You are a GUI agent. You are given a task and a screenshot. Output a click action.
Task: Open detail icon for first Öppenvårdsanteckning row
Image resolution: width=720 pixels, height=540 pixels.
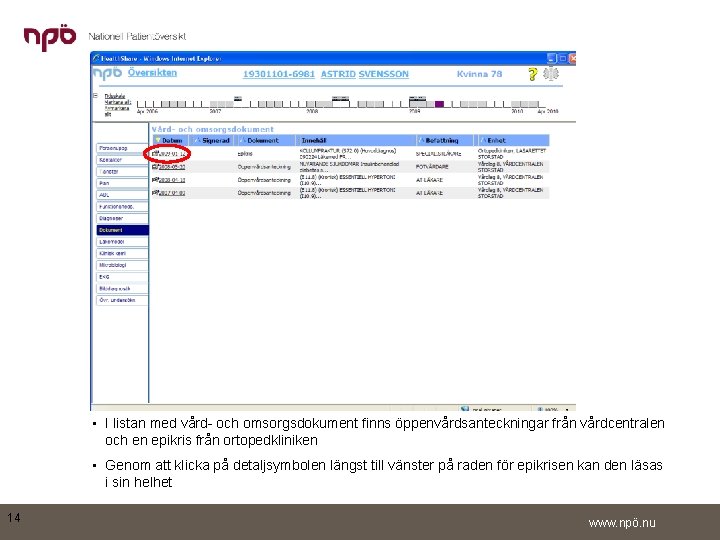(155, 167)
